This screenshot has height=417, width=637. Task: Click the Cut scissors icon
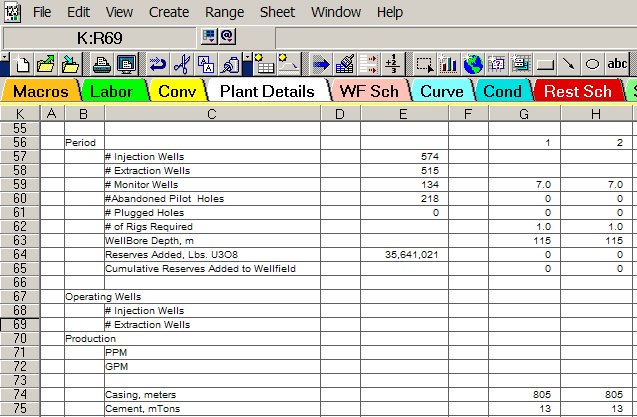pos(181,64)
